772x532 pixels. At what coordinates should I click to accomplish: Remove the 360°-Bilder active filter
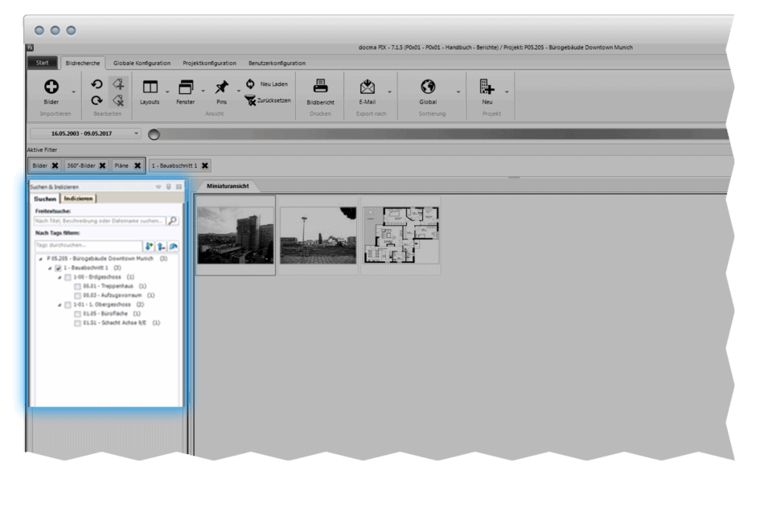click(102, 166)
